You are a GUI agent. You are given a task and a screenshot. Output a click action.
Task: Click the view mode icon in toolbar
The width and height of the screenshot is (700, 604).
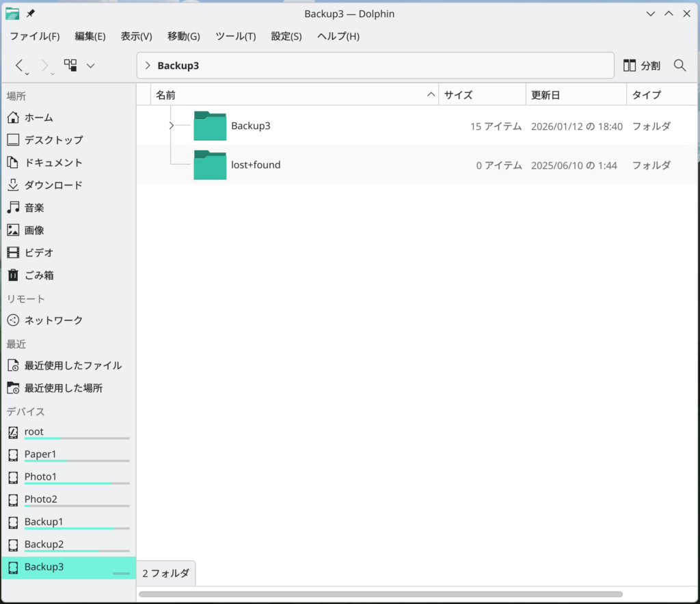pyautogui.click(x=70, y=66)
